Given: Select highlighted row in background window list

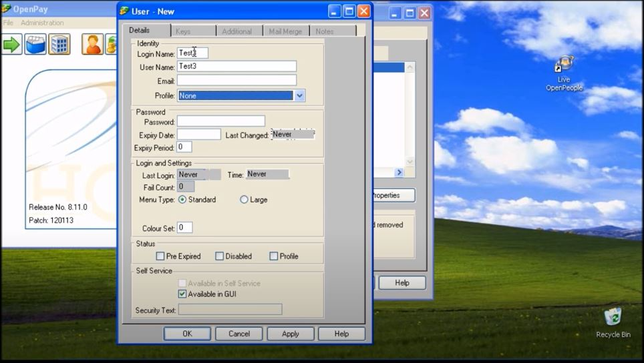Looking at the screenshot, I should coord(389,67).
